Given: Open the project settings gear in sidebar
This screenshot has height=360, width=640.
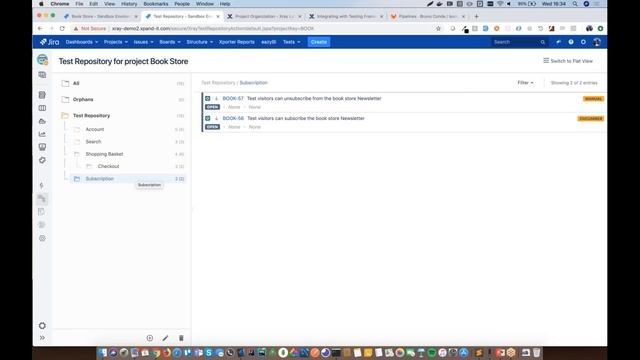Looking at the screenshot, I should point(42,326).
